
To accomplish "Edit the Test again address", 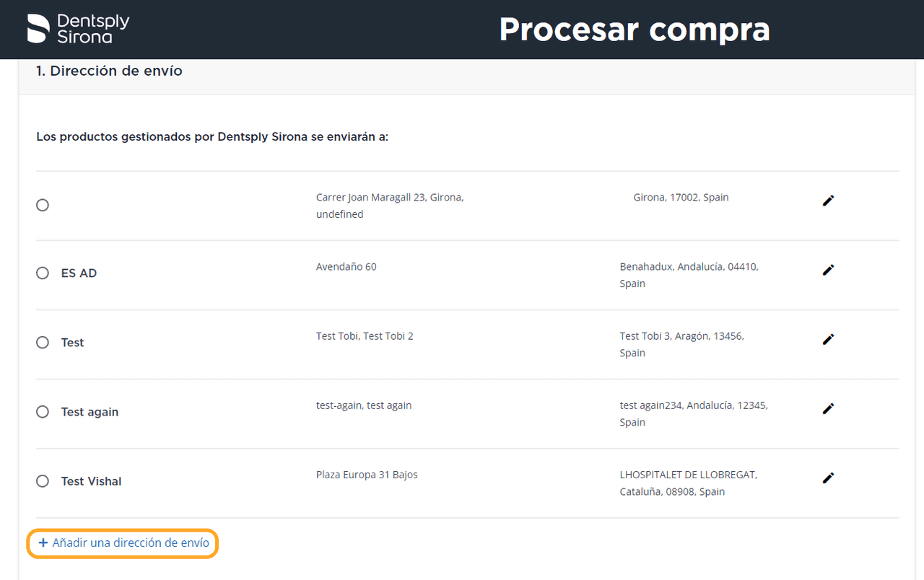I will click(x=828, y=408).
